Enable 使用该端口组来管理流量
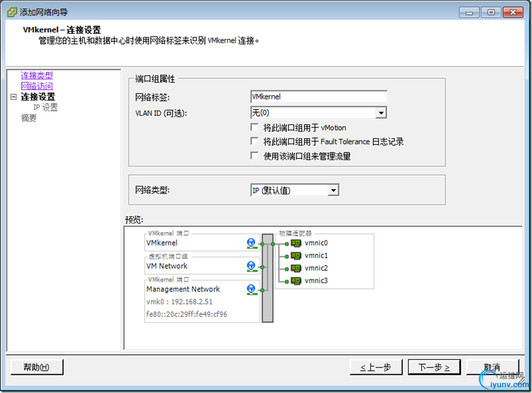 pos(254,155)
